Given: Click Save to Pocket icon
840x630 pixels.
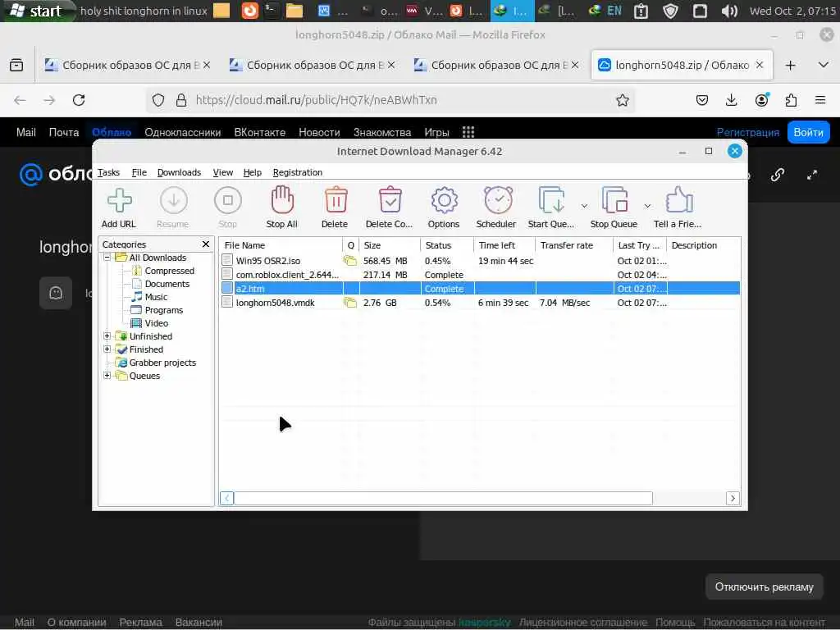Looking at the screenshot, I should coord(702,100).
